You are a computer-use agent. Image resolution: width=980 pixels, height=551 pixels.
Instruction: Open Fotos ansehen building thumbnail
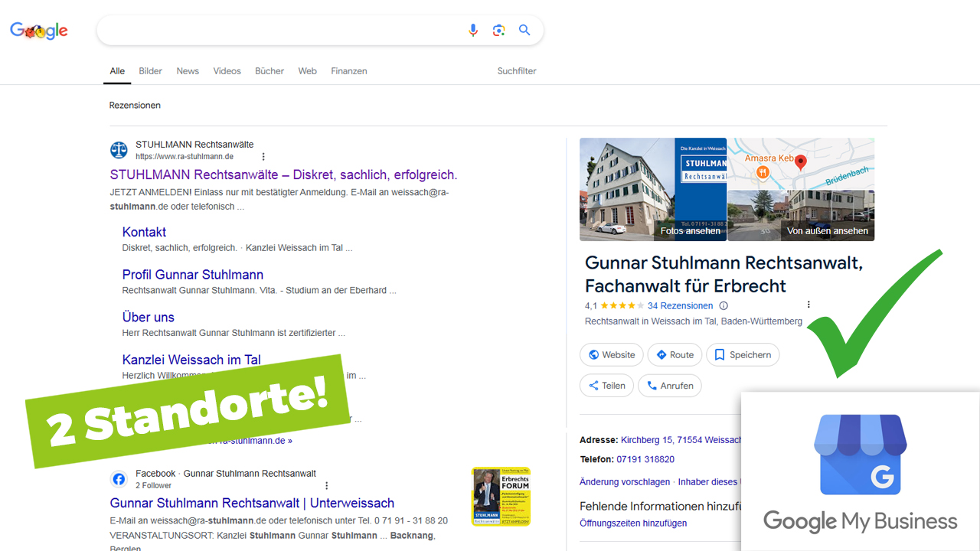click(x=652, y=189)
